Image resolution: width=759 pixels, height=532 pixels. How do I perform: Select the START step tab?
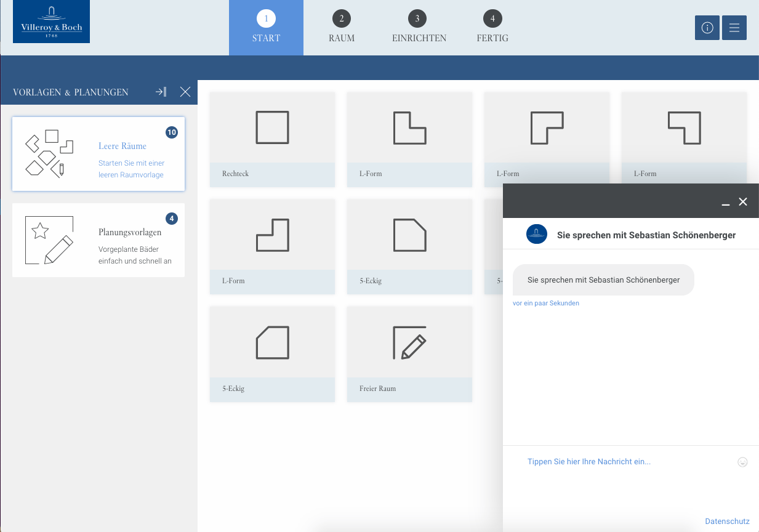266,28
